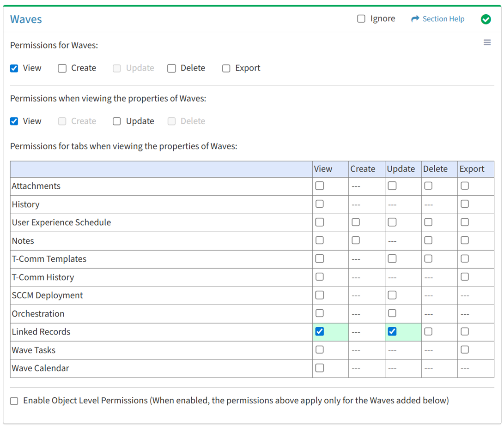Open the Section Help link
This screenshot has height=426, width=504.
click(x=443, y=19)
